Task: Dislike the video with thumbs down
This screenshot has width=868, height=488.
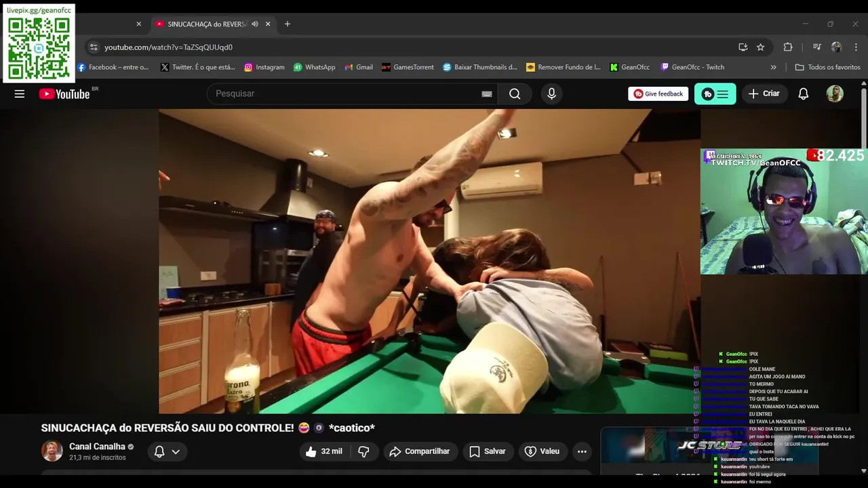Action: pos(363,451)
